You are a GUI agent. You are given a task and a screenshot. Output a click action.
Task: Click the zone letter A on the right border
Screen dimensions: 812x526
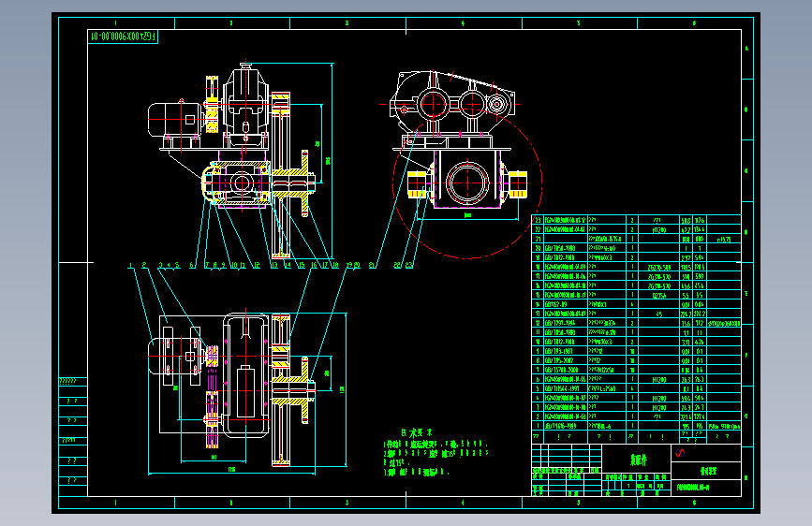tap(746, 48)
